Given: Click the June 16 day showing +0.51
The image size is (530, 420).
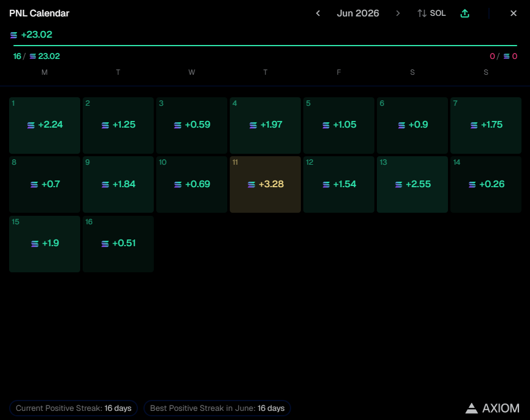Looking at the screenshot, I should pos(119,244).
